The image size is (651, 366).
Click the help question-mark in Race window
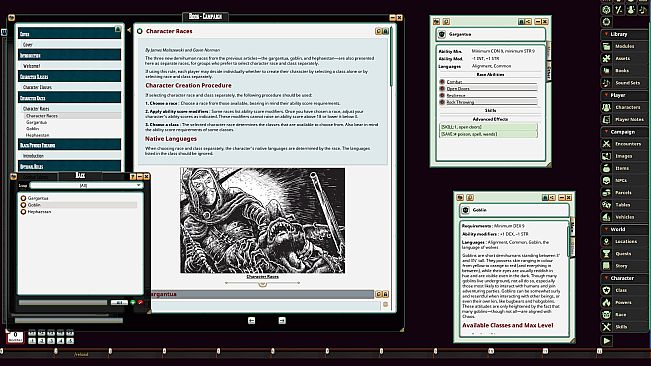133,177
